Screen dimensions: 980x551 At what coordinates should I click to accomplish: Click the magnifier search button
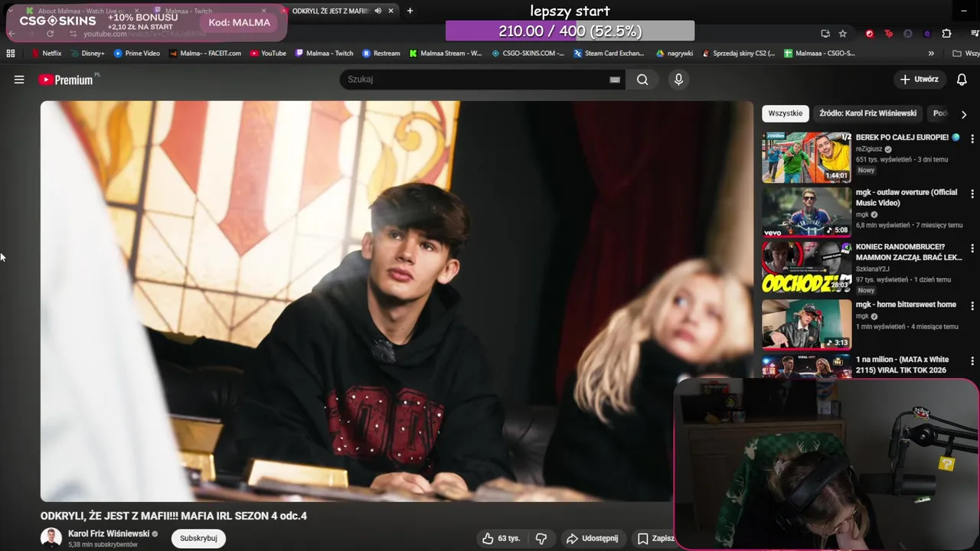tap(642, 80)
